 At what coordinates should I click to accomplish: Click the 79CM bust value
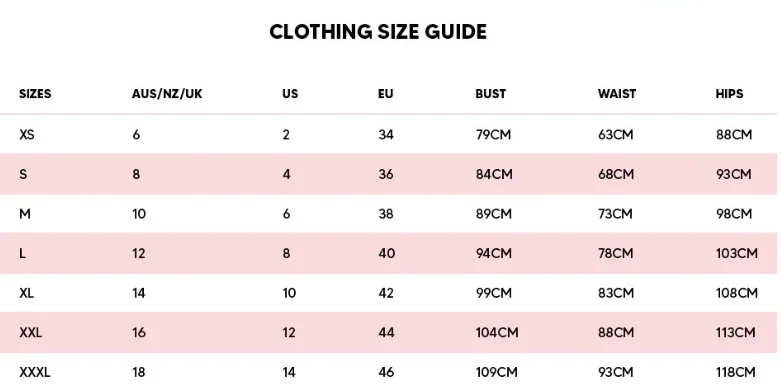[493, 134]
